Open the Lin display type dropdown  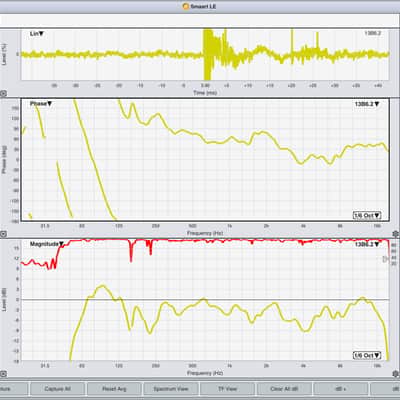click(37, 34)
